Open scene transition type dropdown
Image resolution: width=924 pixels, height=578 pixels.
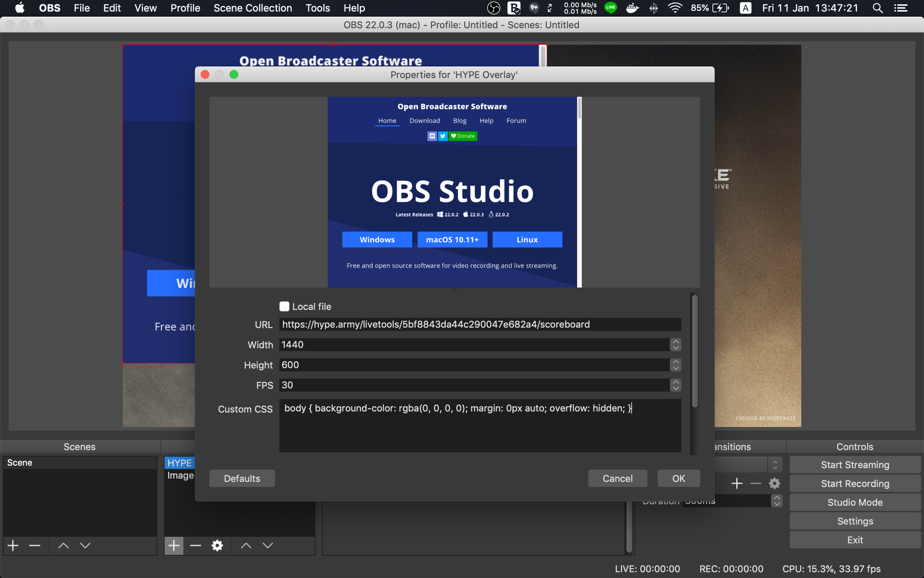coord(775,465)
